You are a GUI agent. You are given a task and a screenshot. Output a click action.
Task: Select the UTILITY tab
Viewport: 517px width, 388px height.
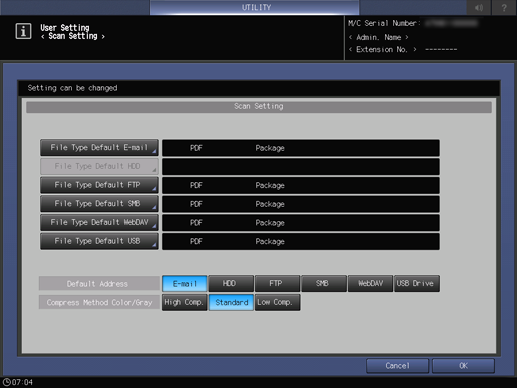click(255, 7)
